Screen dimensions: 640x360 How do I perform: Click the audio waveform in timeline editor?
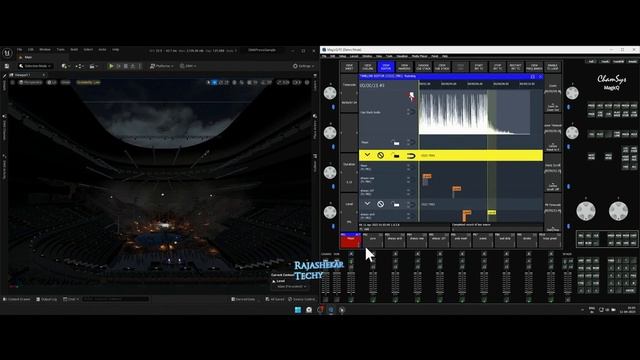(475, 112)
